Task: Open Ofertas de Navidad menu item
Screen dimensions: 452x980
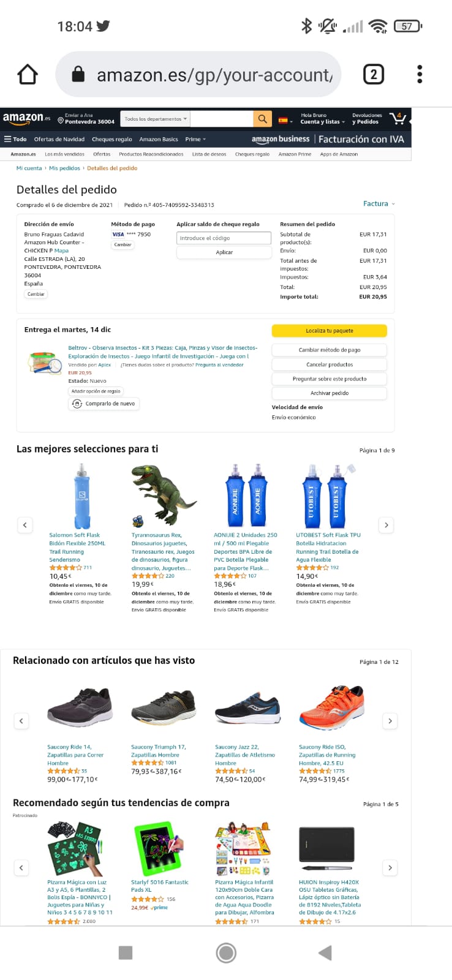Action: coord(59,139)
